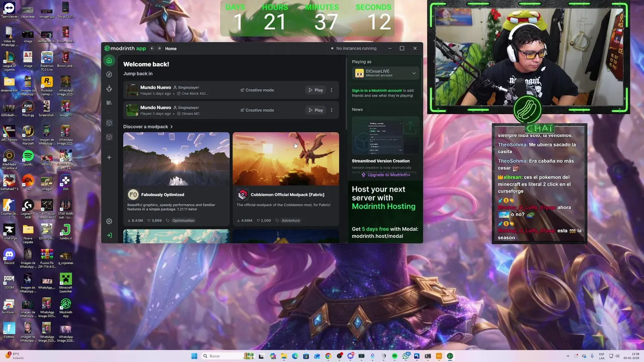Open Modrinth App desktop shortcut
Image resolution: width=644 pixels, height=362 pixels.
pyautogui.click(x=65, y=306)
